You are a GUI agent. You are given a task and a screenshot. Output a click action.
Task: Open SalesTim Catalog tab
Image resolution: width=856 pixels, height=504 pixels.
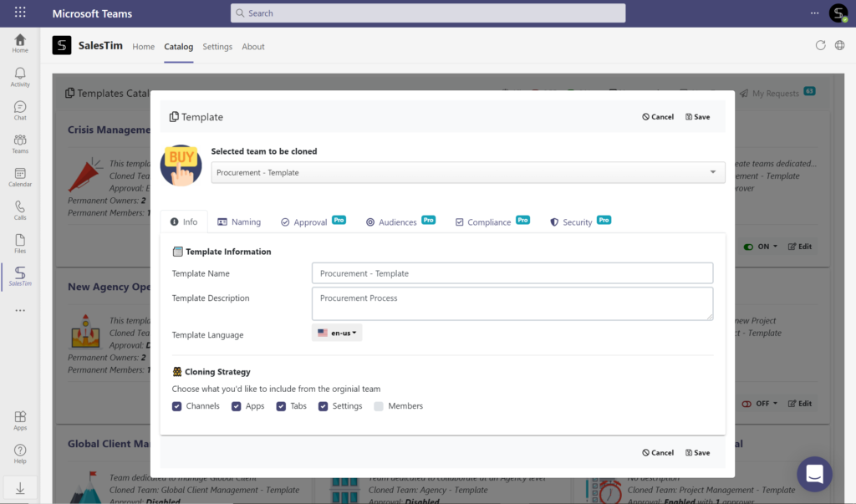(x=179, y=47)
